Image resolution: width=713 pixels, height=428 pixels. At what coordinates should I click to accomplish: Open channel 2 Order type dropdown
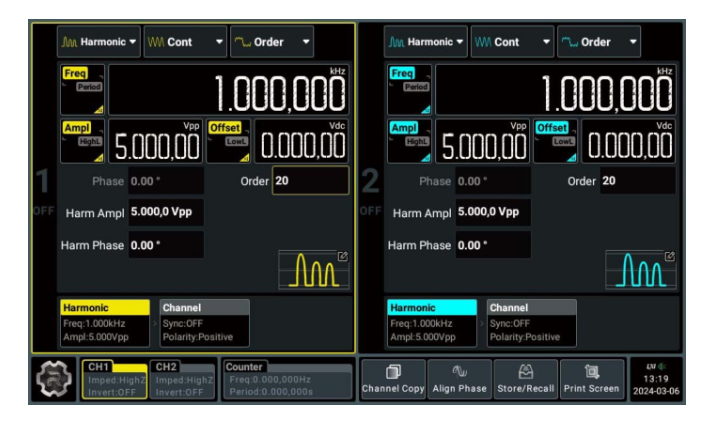tap(599, 42)
